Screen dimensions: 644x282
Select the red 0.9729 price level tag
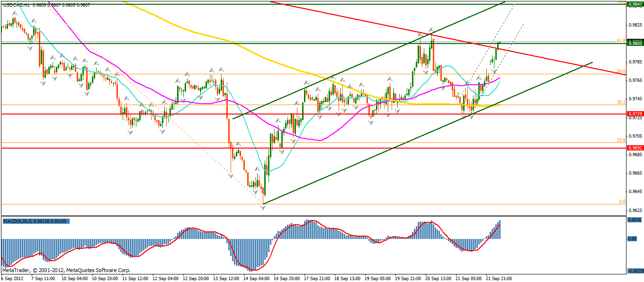[x=635, y=114]
